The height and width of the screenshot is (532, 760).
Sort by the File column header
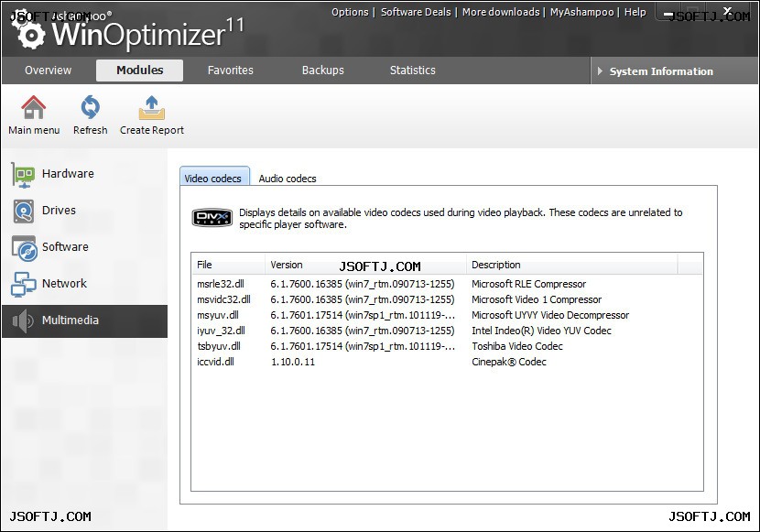[x=228, y=265]
